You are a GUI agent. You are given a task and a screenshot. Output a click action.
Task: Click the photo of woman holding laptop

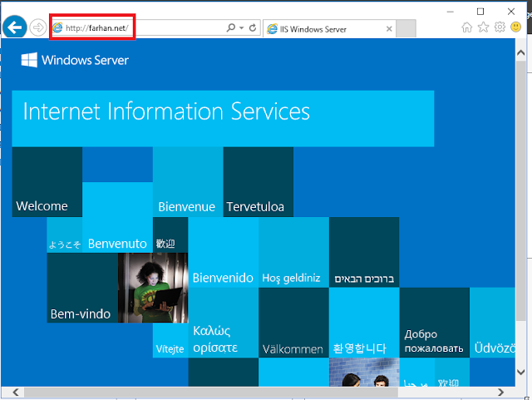tap(153, 288)
